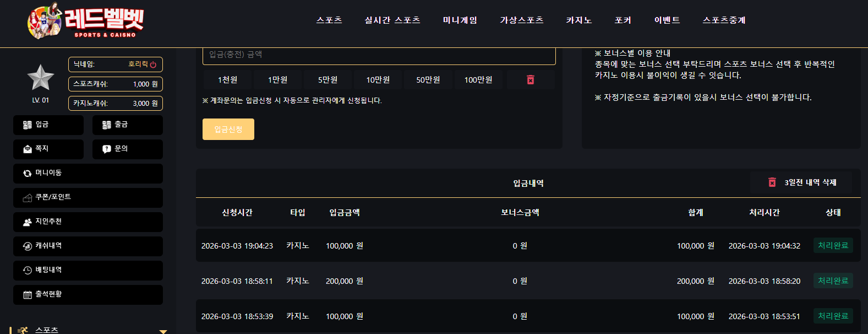Viewport: 868px width, 334px height.
Task: Open the 문의 inquiry question icon
Action: click(107, 149)
